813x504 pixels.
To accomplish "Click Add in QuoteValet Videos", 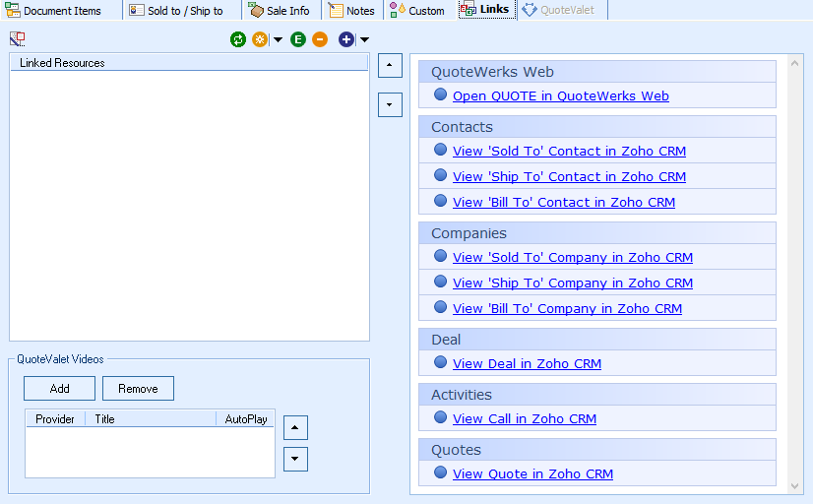I will click(60, 389).
